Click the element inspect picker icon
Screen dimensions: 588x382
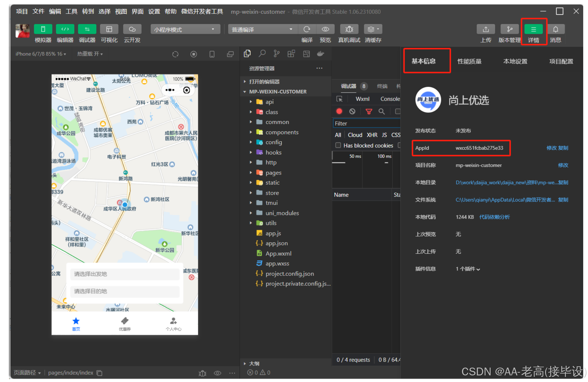tap(340, 99)
